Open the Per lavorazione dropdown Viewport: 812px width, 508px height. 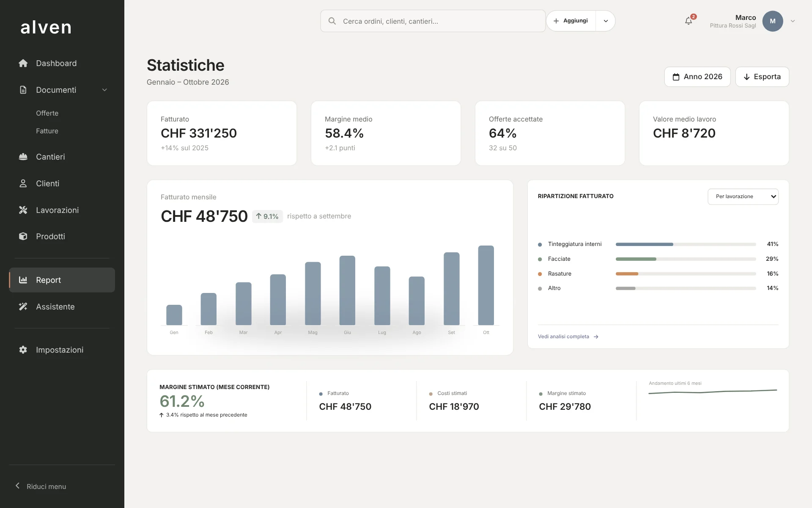click(743, 196)
